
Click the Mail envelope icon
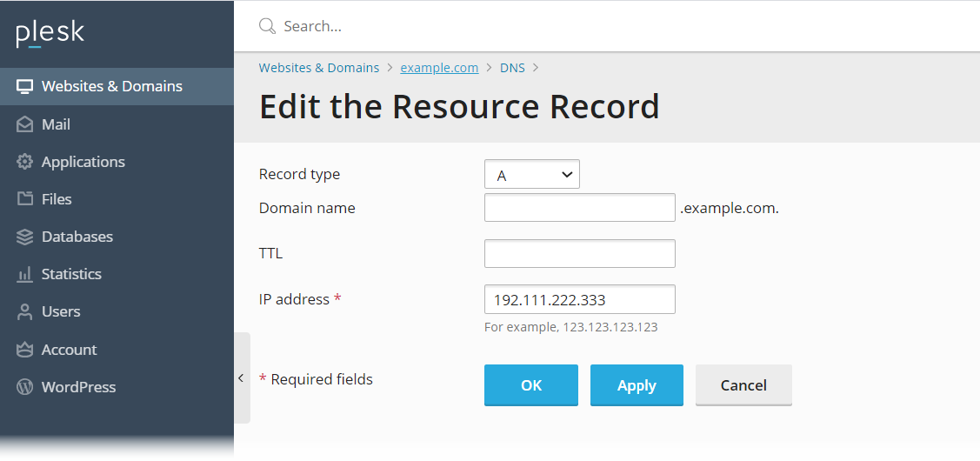click(x=25, y=124)
